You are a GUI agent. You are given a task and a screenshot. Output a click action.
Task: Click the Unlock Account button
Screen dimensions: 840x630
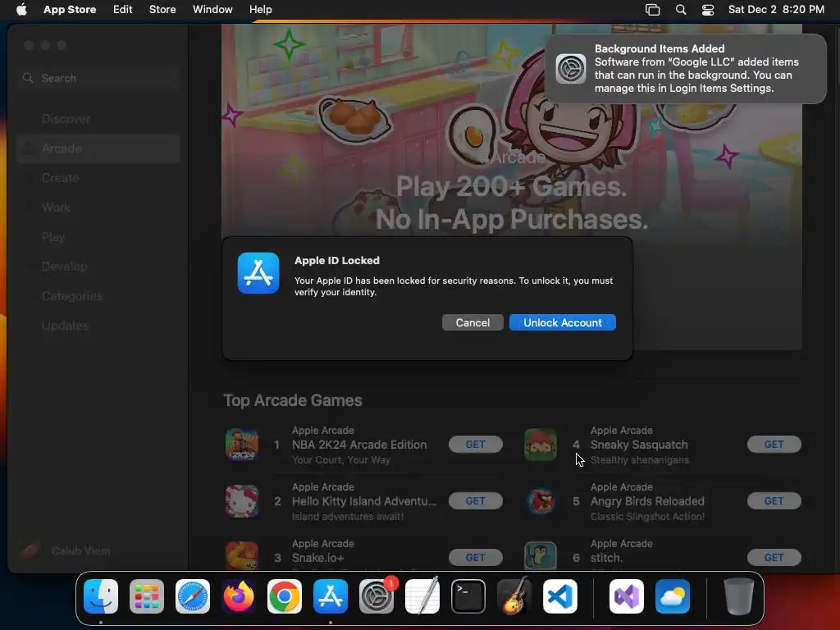tap(562, 322)
